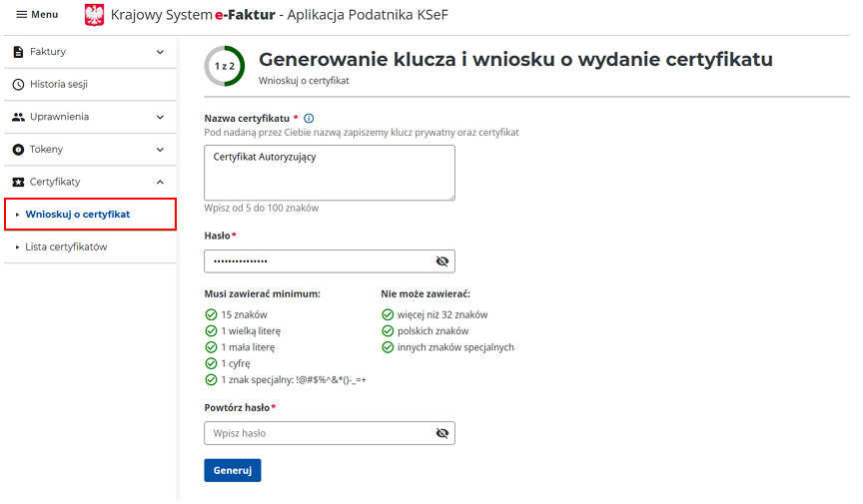Image resolution: width=863 pixels, height=504 pixels.
Task: Click the Uprawnienia people icon
Action: coord(18,117)
